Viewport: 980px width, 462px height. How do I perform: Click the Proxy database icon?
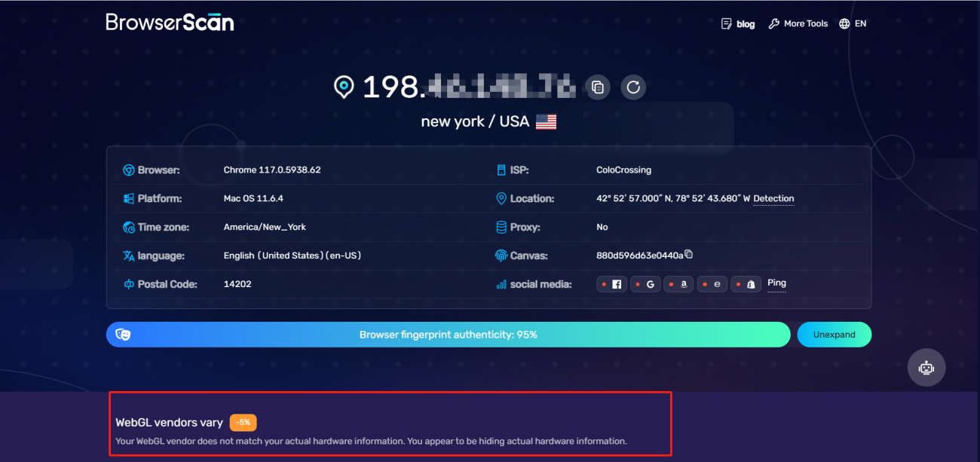tap(501, 227)
